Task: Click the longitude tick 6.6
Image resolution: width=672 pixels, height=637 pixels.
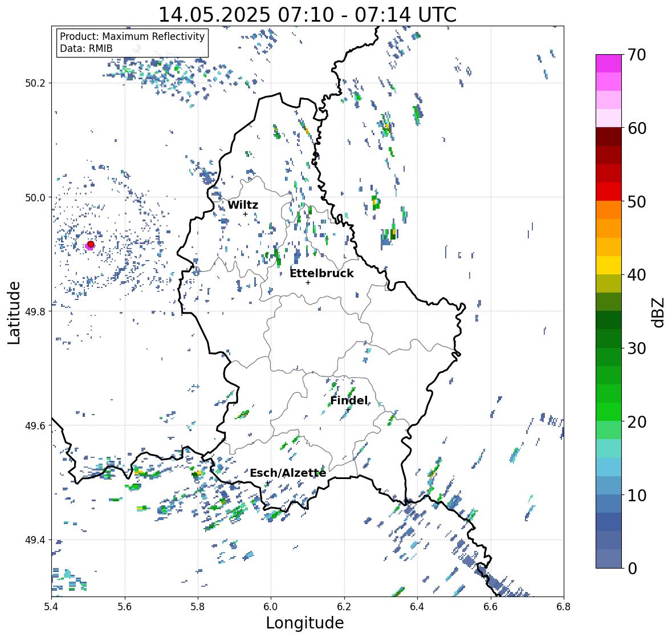Action: pos(491,607)
